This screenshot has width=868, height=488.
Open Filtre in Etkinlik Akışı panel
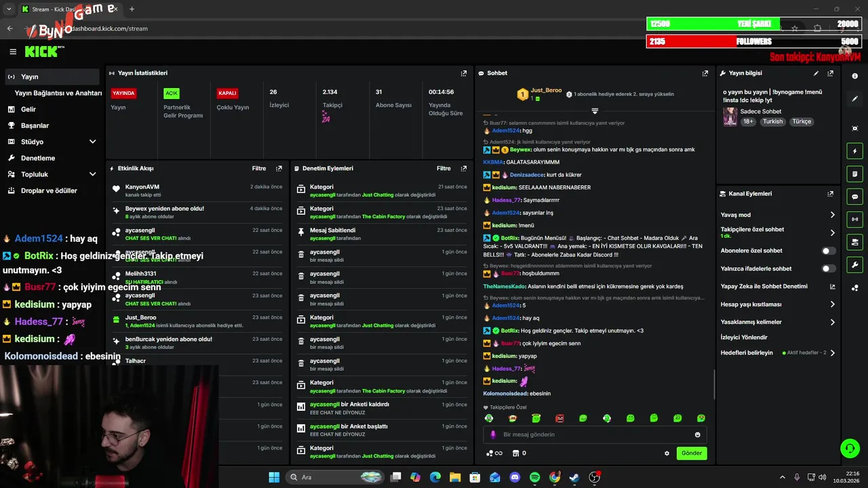(x=259, y=168)
